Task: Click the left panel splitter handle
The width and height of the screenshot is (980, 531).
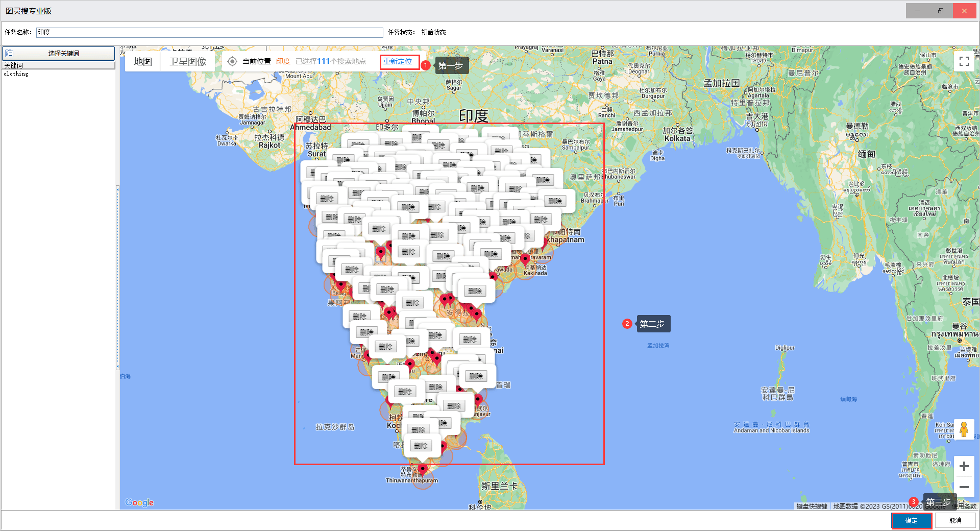Action: [x=117, y=277]
